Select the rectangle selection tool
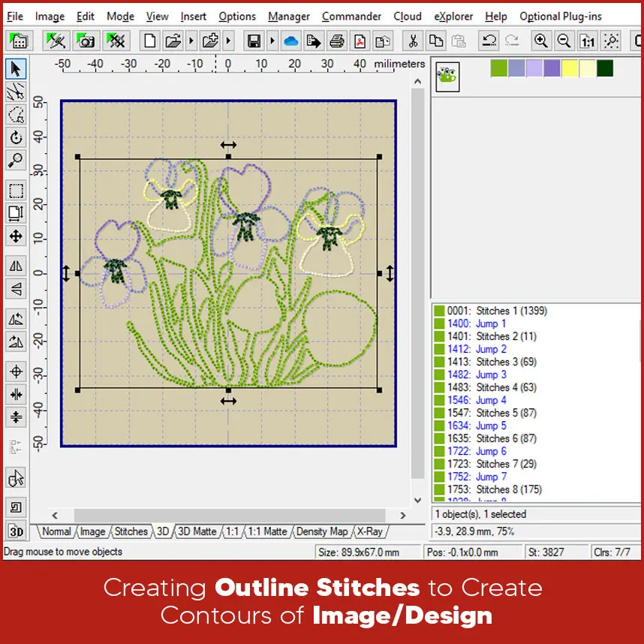This screenshot has width=644, height=644. tap(17, 190)
